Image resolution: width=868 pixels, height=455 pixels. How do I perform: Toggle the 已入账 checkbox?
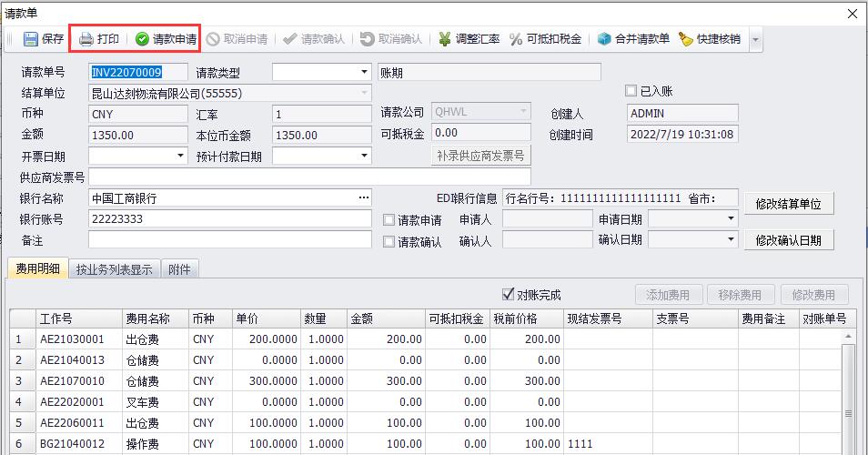coord(631,91)
